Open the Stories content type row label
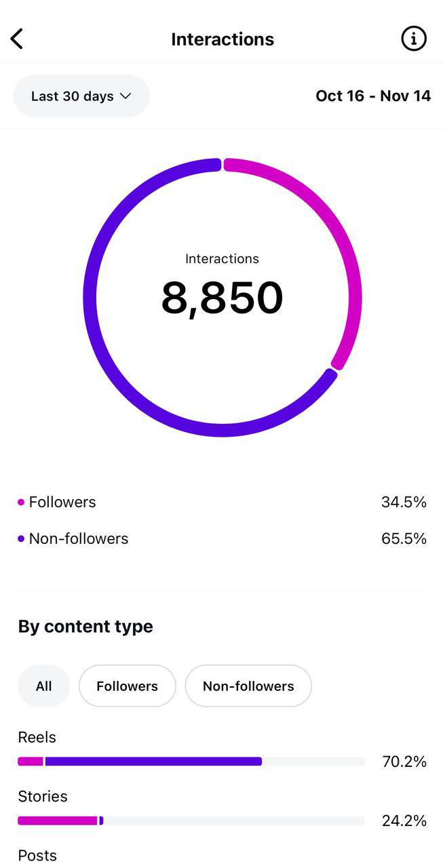The image size is (445, 868). click(x=43, y=797)
